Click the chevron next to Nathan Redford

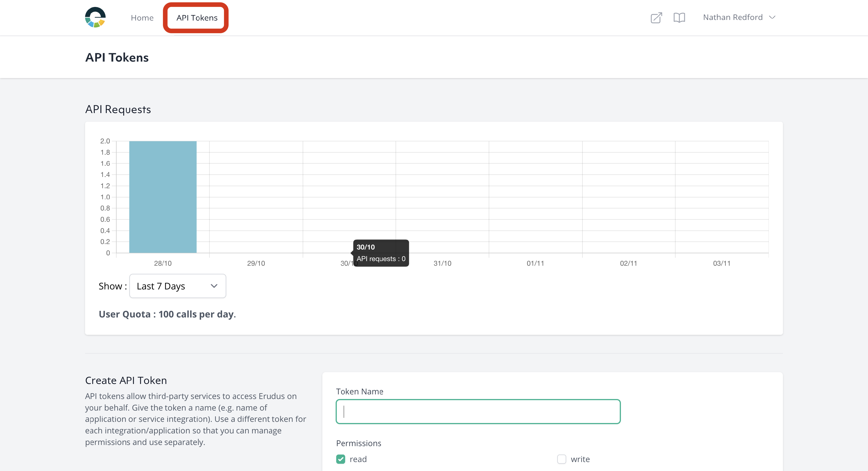772,18
